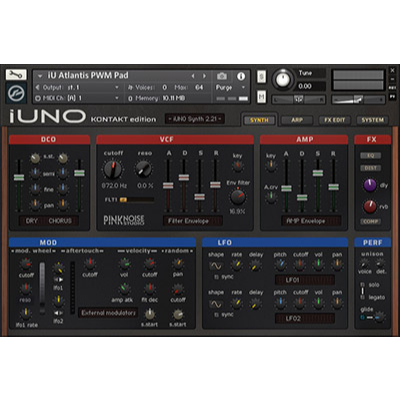
Task: Open the instrument info icon
Action: pyautogui.click(x=241, y=76)
